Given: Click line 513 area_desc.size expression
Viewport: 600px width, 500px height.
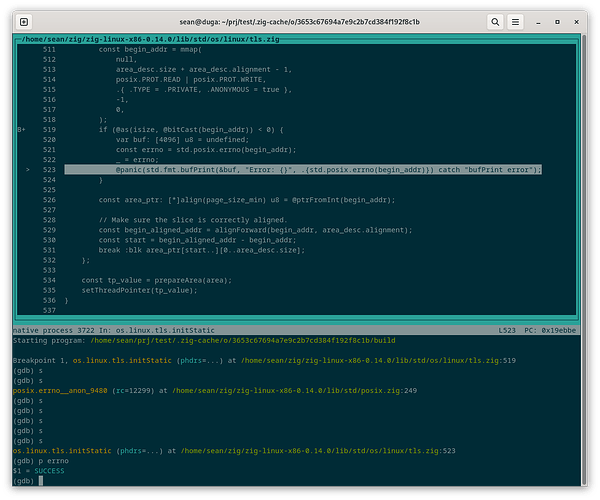Looking at the screenshot, I should 204,69.
